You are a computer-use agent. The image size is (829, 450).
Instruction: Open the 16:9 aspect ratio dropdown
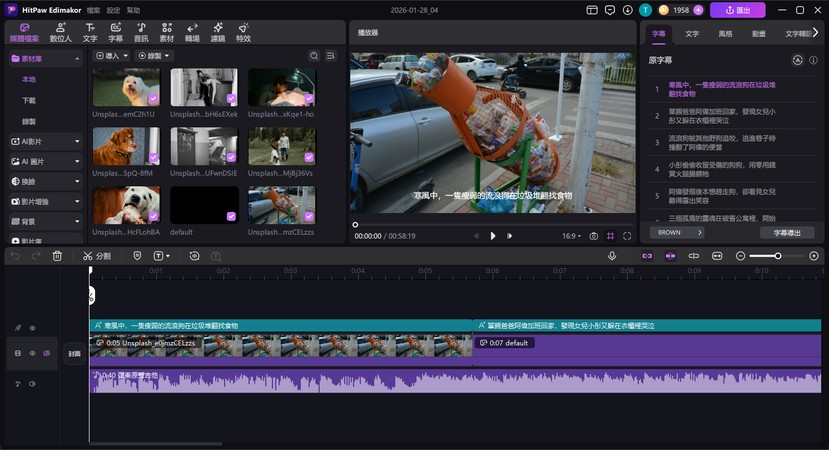point(571,236)
